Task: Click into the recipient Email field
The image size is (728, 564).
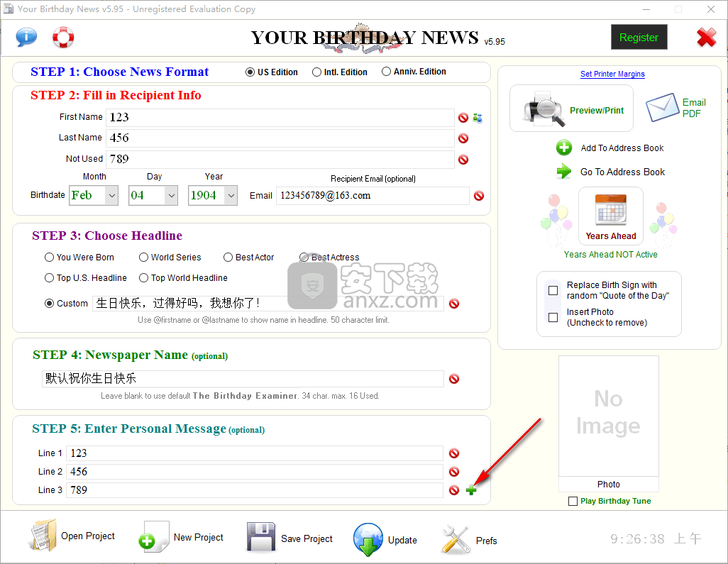Action: (x=373, y=195)
